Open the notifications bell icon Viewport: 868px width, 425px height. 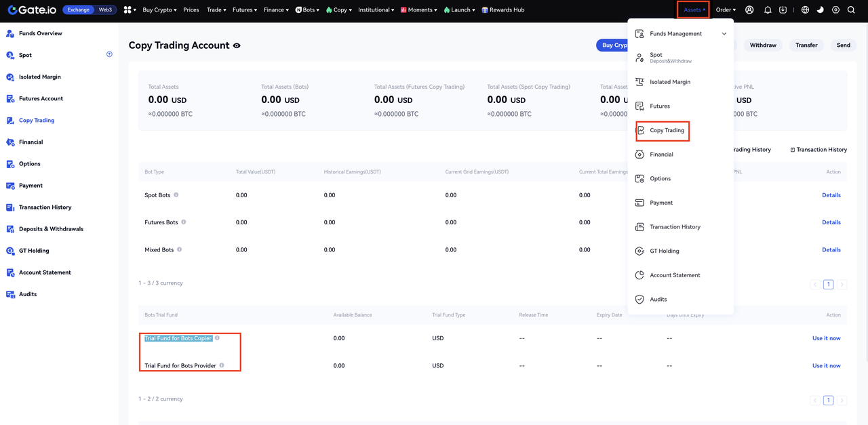tap(768, 10)
